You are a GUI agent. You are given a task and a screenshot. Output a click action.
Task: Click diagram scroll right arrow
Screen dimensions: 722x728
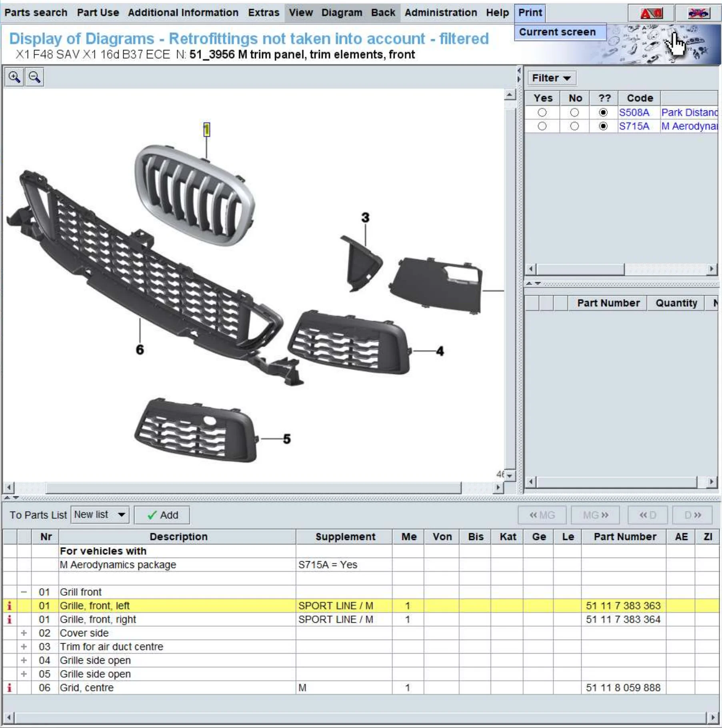tap(498, 488)
